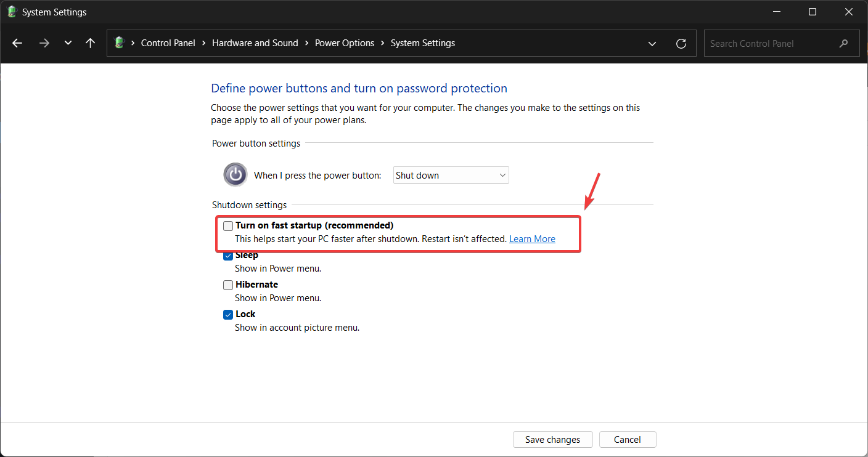Click the forward navigation arrow
Screen dimensions: 868x457
[44, 43]
